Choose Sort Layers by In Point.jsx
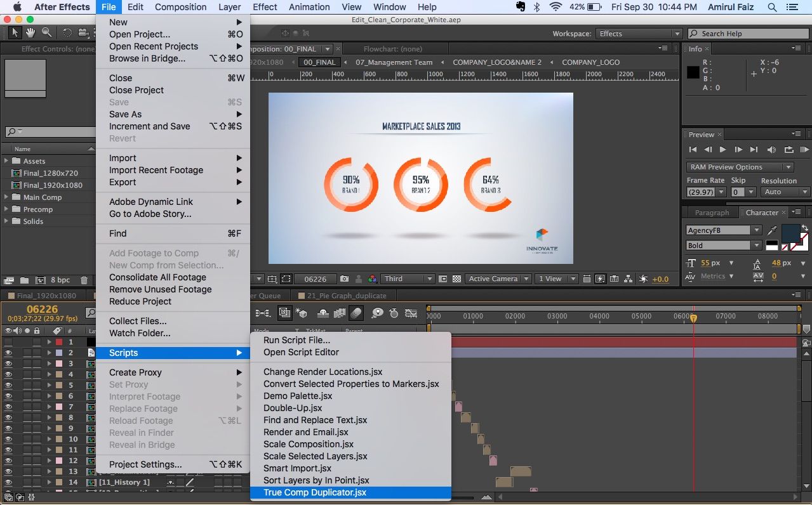The height and width of the screenshot is (505, 812). coord(350,480)
